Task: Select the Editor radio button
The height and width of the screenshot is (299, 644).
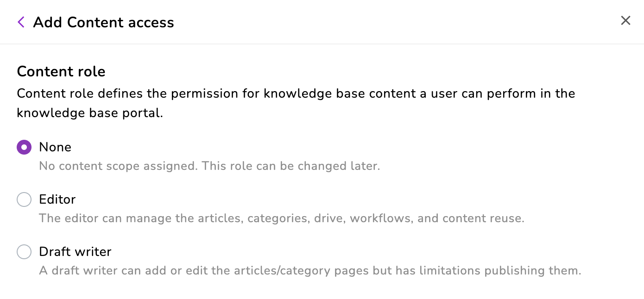Action: [x=24, y=199]
